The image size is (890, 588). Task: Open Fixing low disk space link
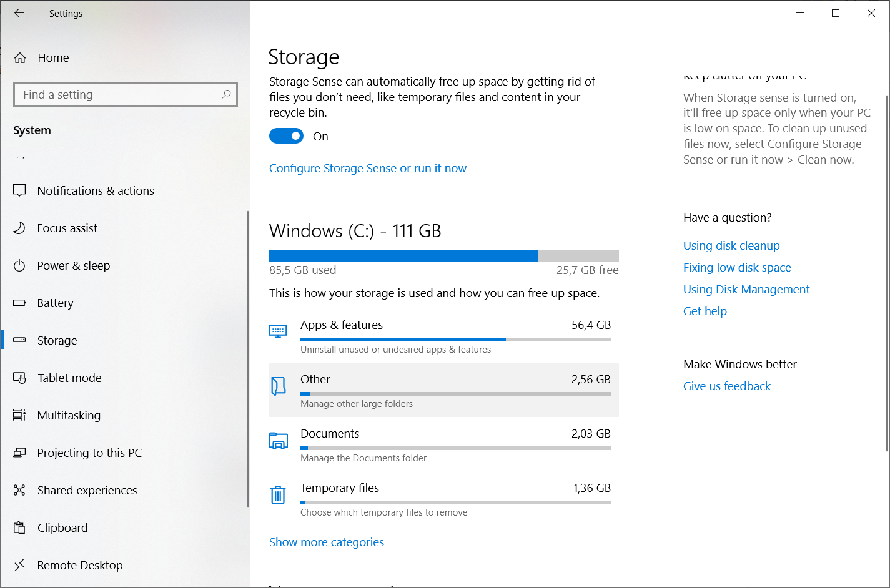737,268
